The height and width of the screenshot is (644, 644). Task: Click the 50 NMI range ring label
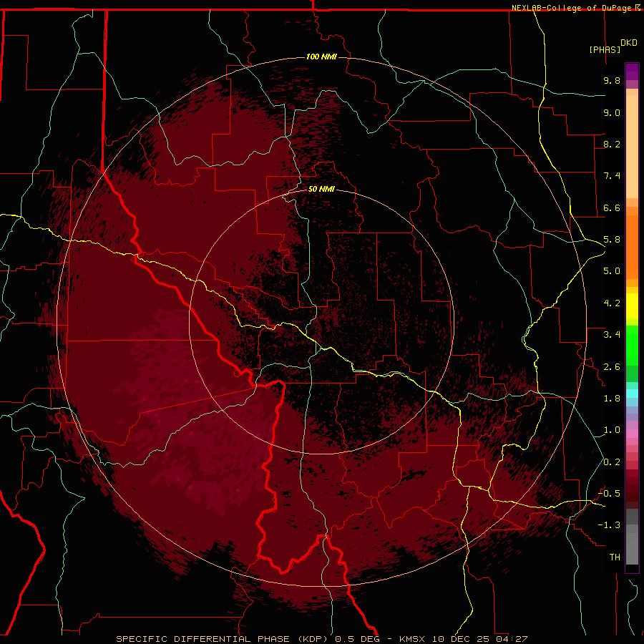pos(321,189)
